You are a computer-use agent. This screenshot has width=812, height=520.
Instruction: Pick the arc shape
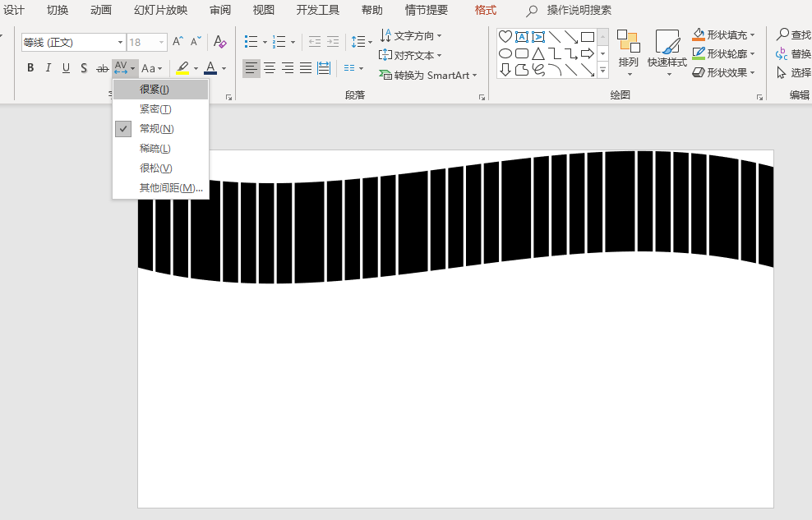[x=555, y=70]
